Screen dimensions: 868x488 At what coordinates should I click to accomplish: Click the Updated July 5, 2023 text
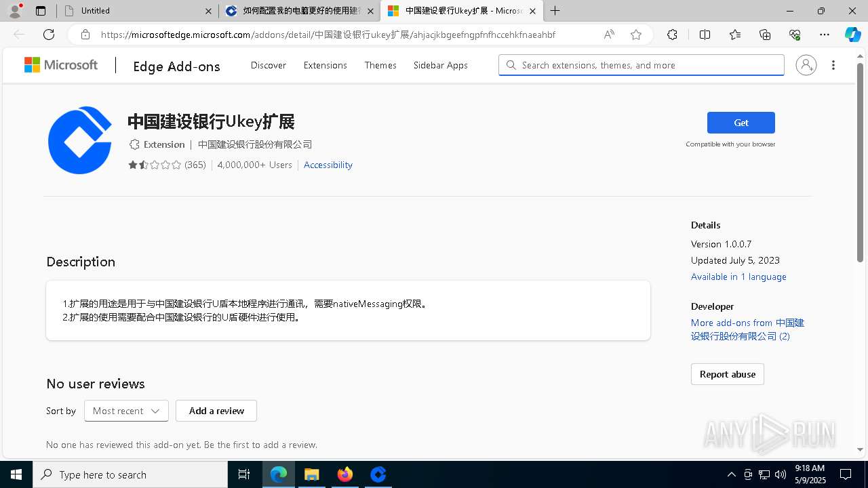735,260
